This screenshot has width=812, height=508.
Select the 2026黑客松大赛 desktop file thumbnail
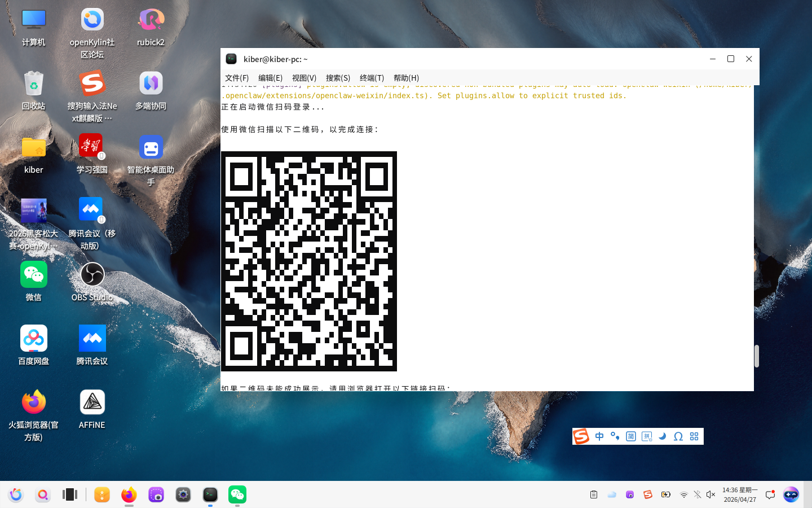pos(33,224)
